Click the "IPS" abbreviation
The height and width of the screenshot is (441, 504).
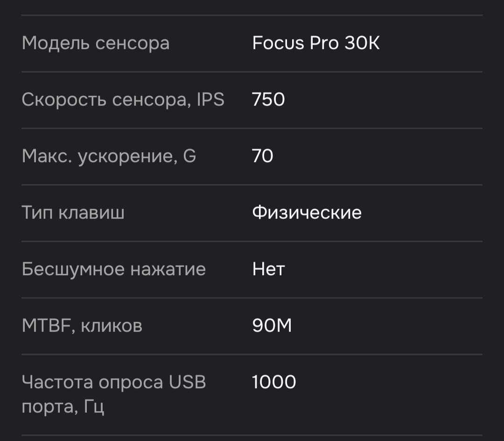210,100
